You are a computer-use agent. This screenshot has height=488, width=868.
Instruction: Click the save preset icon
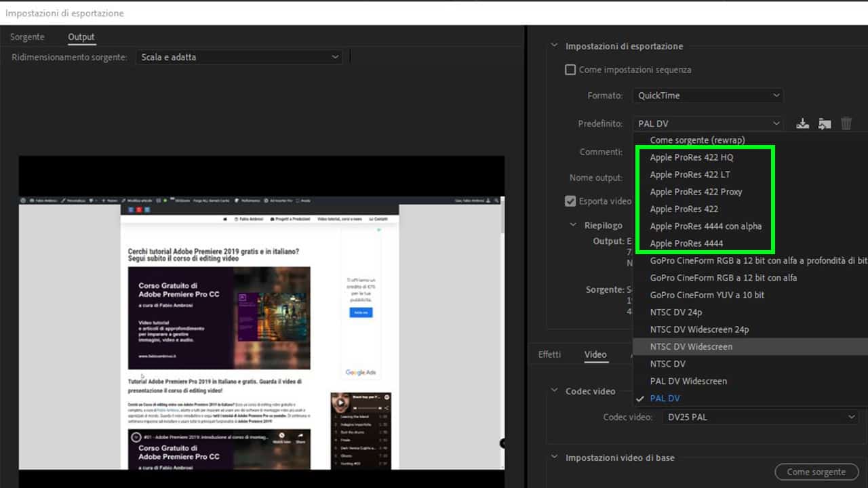802,123
